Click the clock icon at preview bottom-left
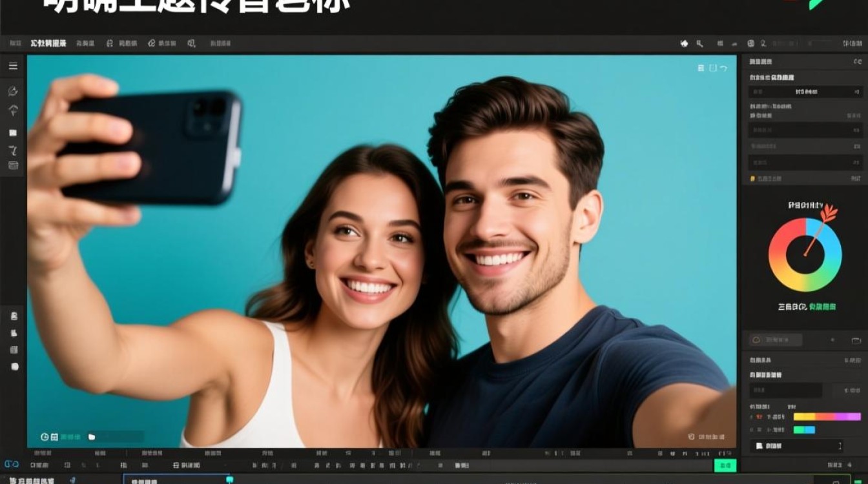Image resolution: width=868 pixels, height=484 pixels. (x=45, y=437)
